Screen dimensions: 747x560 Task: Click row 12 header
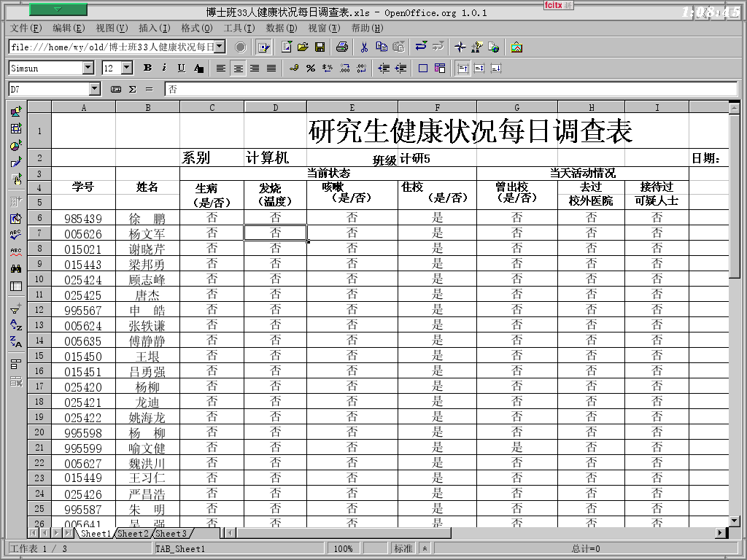[39, 310]
